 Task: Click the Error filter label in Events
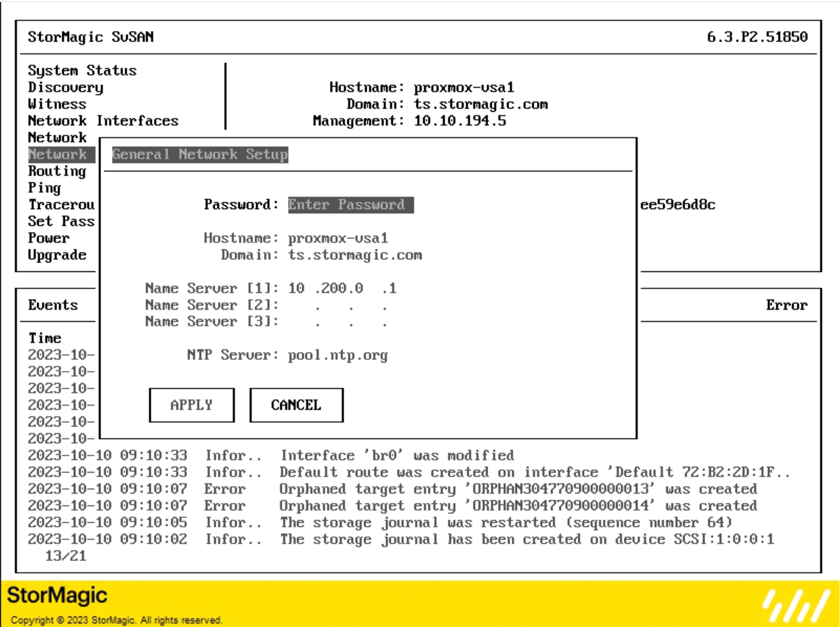coord(787,305)
